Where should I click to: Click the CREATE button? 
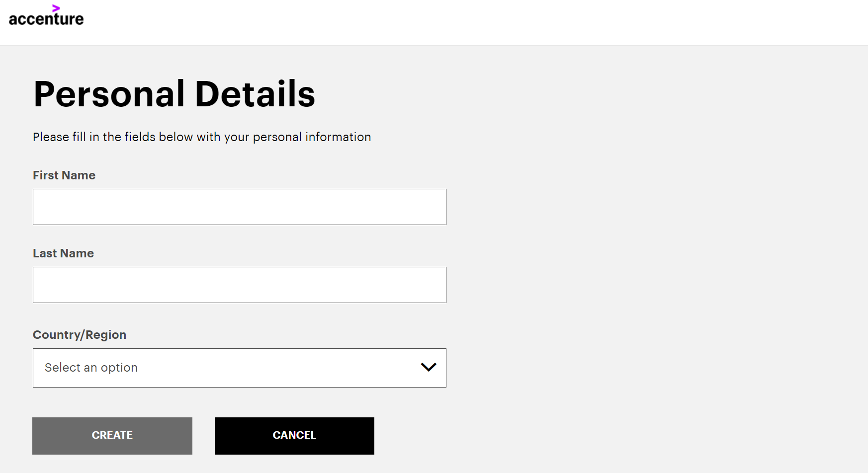pyautogui.click(x=112, y=436)
